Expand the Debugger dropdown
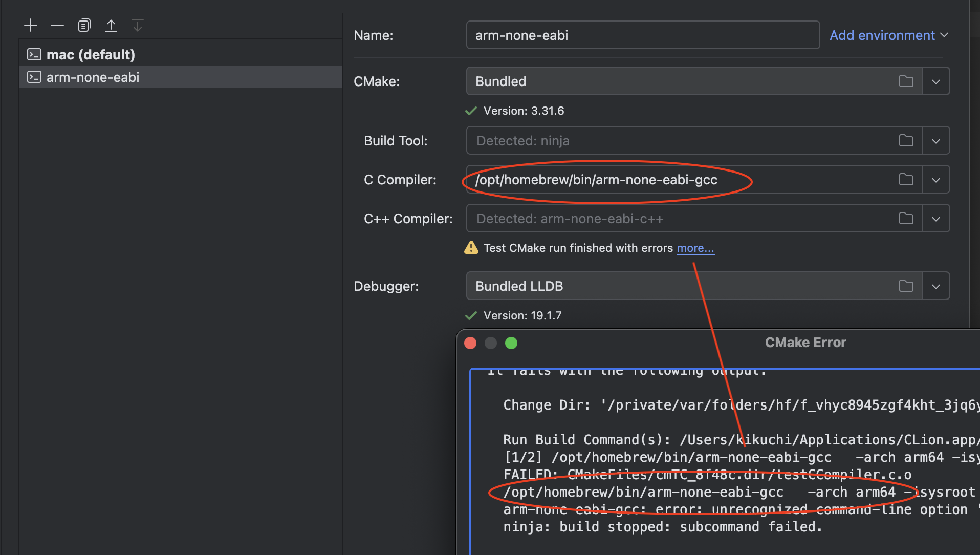This screenshot has width=980, height=555. [x=936, y=286]
